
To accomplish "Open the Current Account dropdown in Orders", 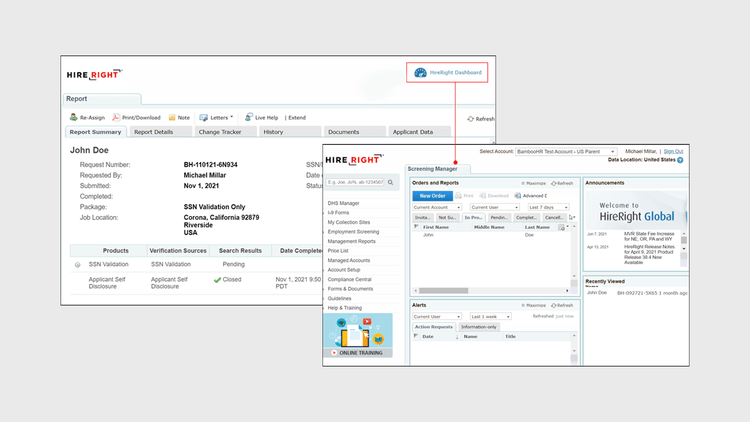I will tap(437, 208).
